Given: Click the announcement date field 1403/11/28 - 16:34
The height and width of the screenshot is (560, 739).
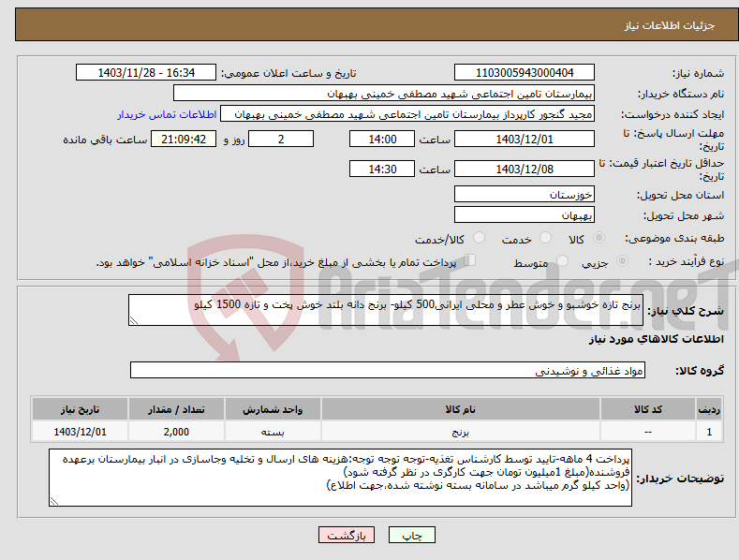Looking at the screenshot, I should [146, 73].
